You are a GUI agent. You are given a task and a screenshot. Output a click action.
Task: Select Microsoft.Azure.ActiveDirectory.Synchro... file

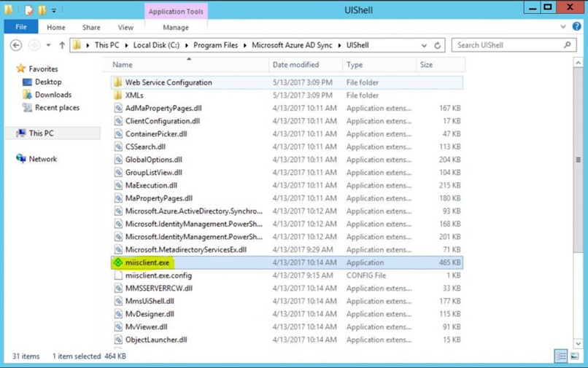(x=194, y=211)
